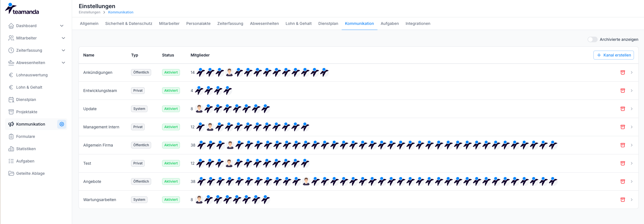Open the Dashboard home icon
This screenshot has height=224, width=644.
(11, 26)
